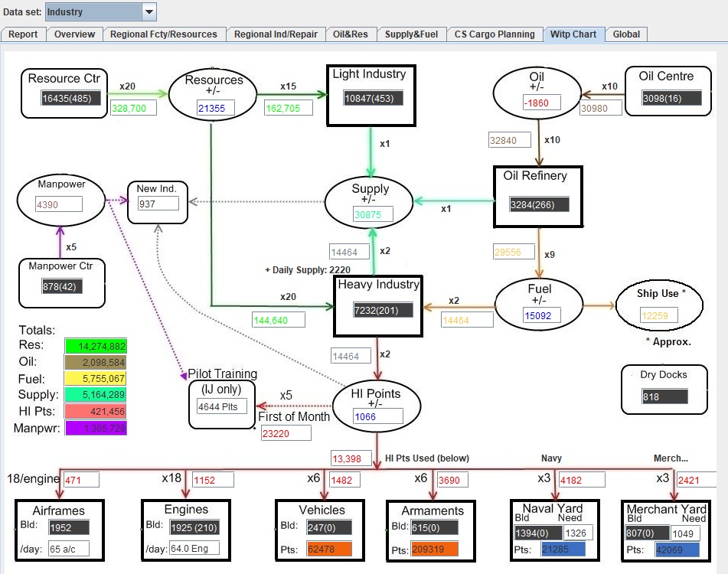Select the Regional Fcty/Resources tab
Viewport: 728px width, 574px height.
(164, 34)
